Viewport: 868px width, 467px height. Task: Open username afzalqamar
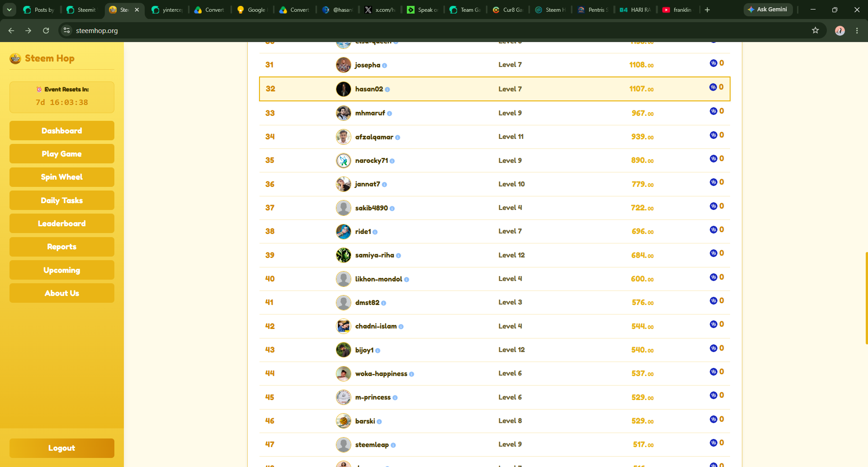coord(374,137)
